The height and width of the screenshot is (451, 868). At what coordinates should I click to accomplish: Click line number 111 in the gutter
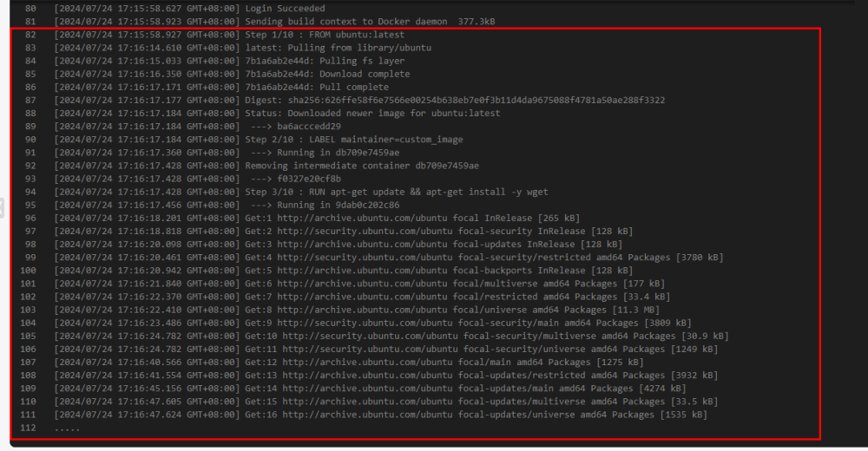[28, 415]
